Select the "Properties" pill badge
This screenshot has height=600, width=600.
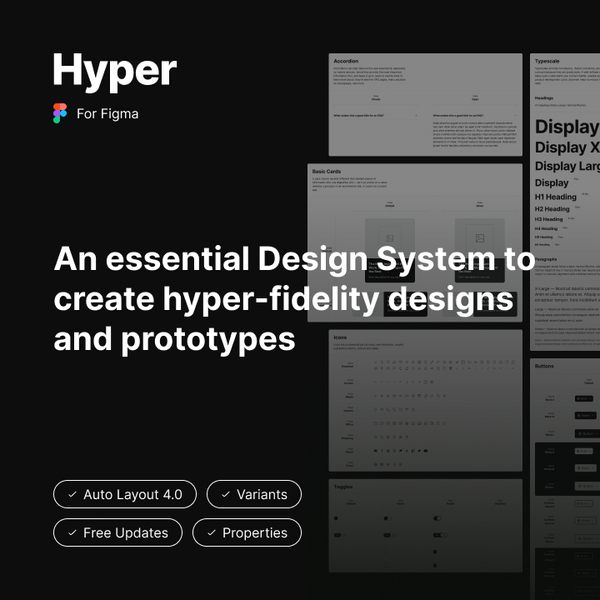click(247, 533)
